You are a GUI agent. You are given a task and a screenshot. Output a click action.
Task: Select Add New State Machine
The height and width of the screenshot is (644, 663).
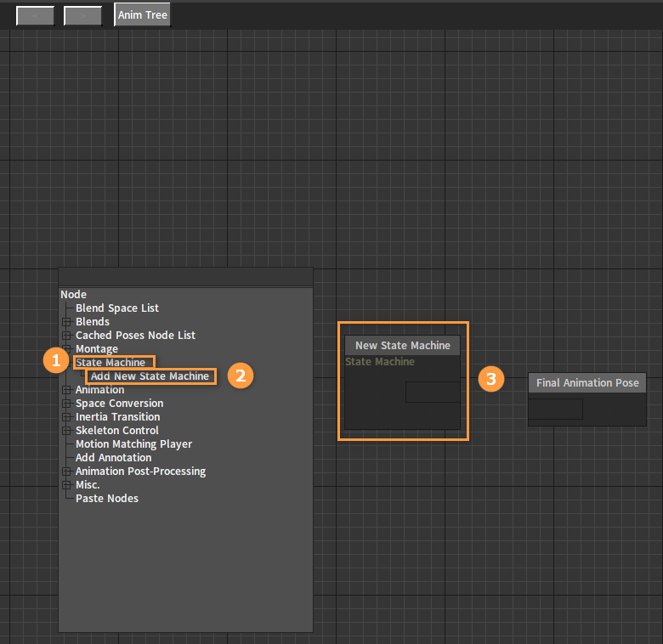[x=150, y=376]
